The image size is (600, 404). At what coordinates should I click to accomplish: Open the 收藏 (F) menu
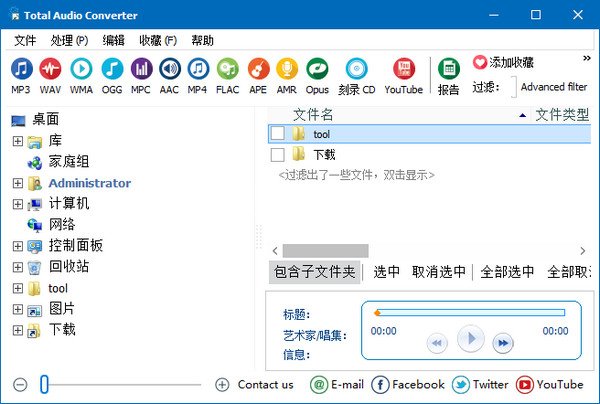pos(158,40)
